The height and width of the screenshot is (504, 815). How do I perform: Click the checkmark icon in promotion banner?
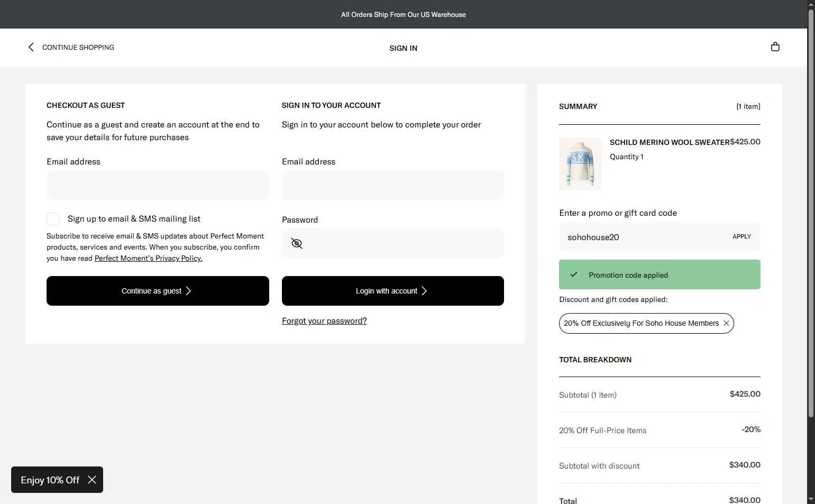pyautogui.click(x=574, y=274)
